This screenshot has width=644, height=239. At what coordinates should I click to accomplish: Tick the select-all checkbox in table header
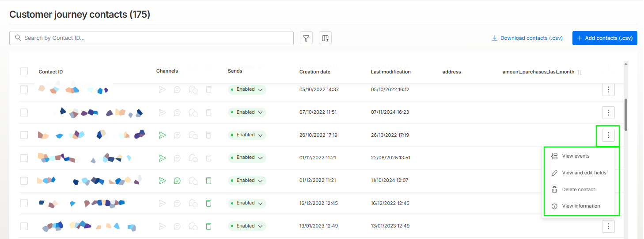[x=24, y=72]
